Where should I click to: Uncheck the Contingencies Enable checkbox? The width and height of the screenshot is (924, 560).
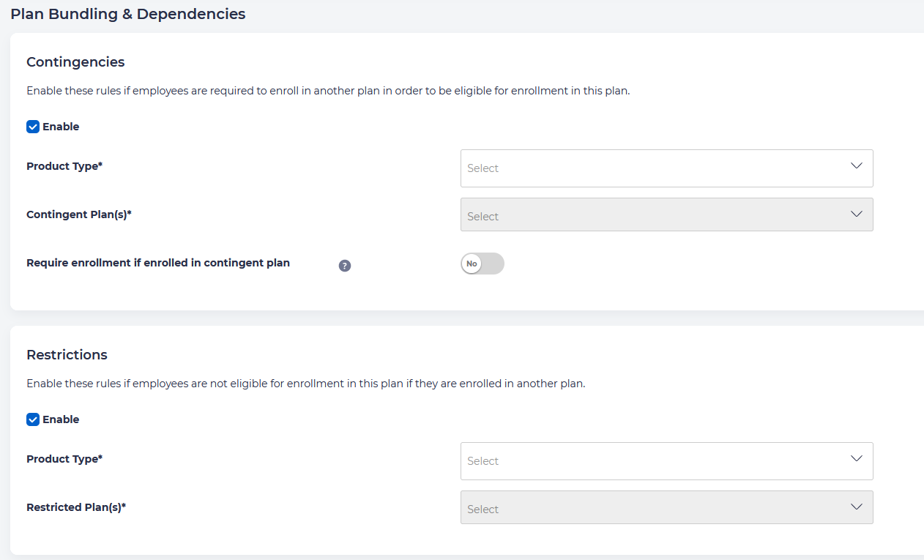coord(33,127)
